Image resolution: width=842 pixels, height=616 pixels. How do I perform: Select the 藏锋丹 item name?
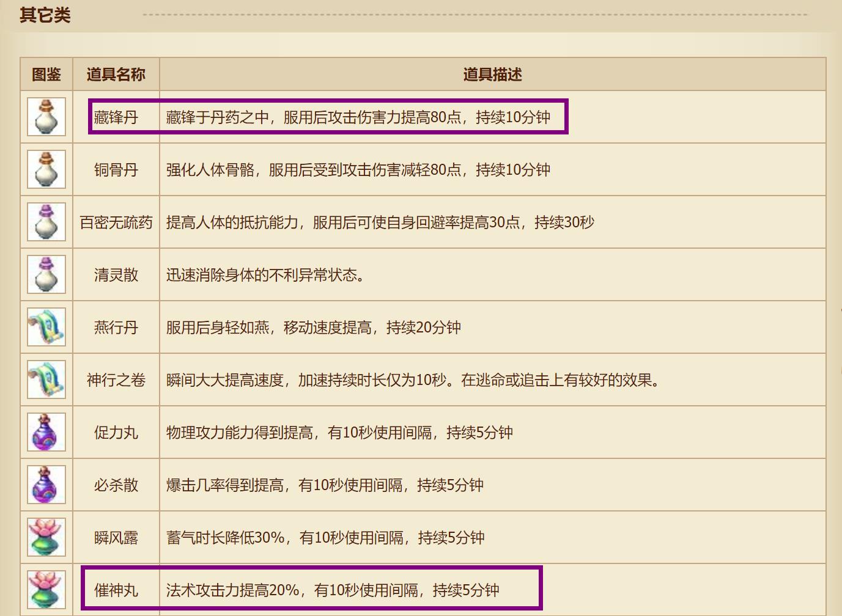116,117
